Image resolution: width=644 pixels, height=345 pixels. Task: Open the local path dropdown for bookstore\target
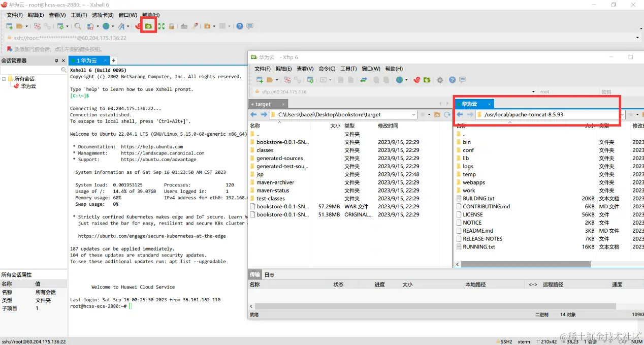click(413, 115)
